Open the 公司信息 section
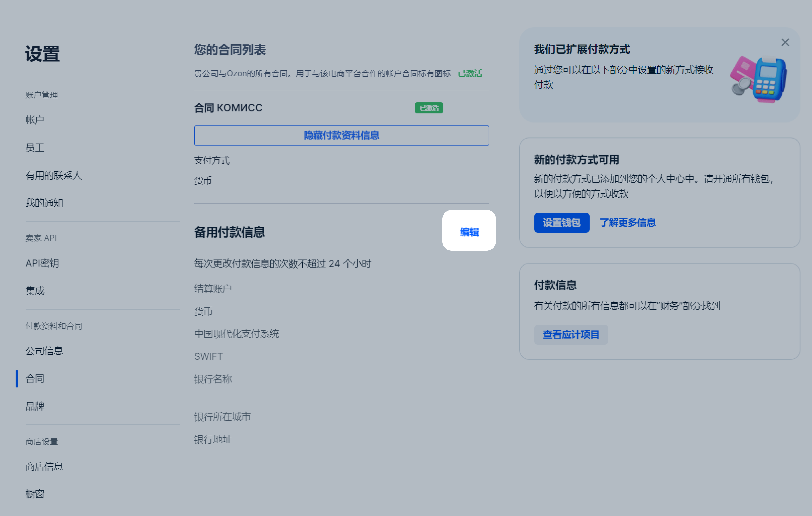 [x=44, y=351]
